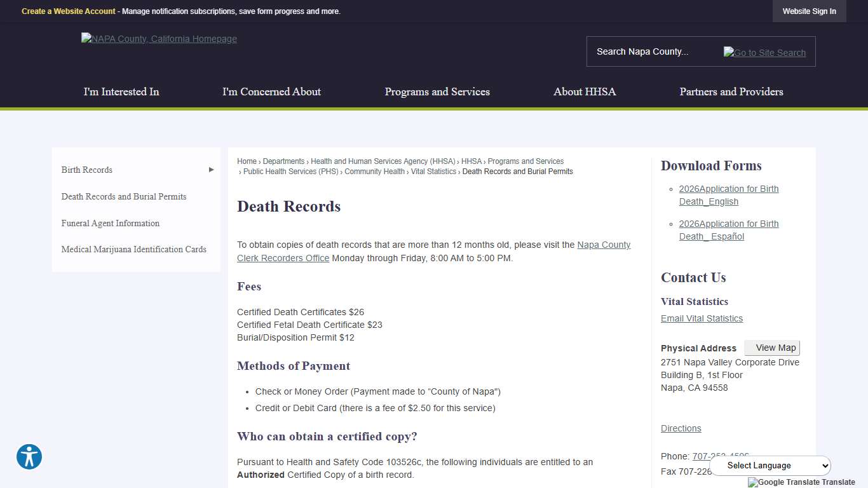Viewport: 868px width, 488px height.
Task: Open the About HHSA menu
Action: (584, 91)
